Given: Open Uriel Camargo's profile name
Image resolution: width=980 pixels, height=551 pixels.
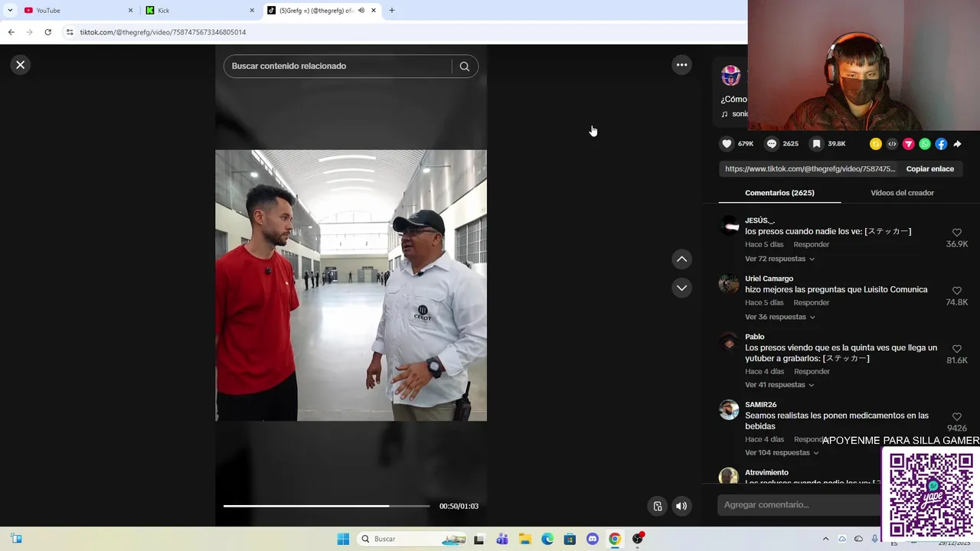Looking at the screenshot, I should tap(769, 279).
